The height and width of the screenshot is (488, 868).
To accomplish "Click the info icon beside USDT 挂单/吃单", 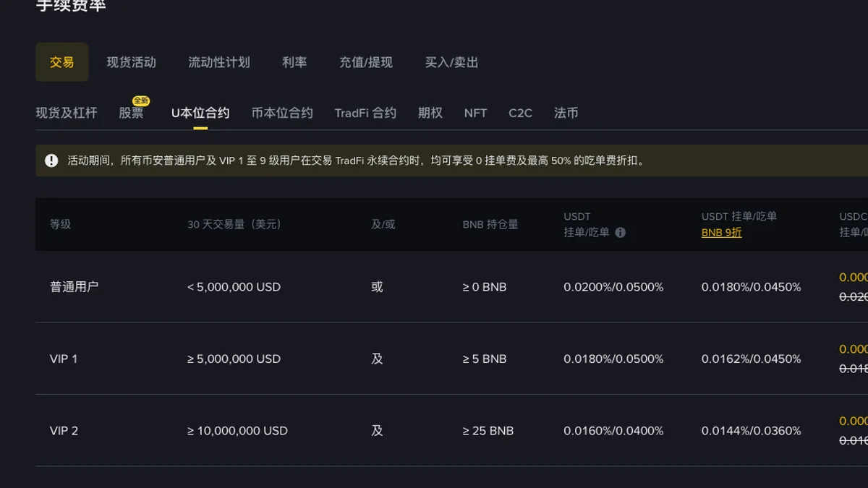I will click(x=620, y=233).
